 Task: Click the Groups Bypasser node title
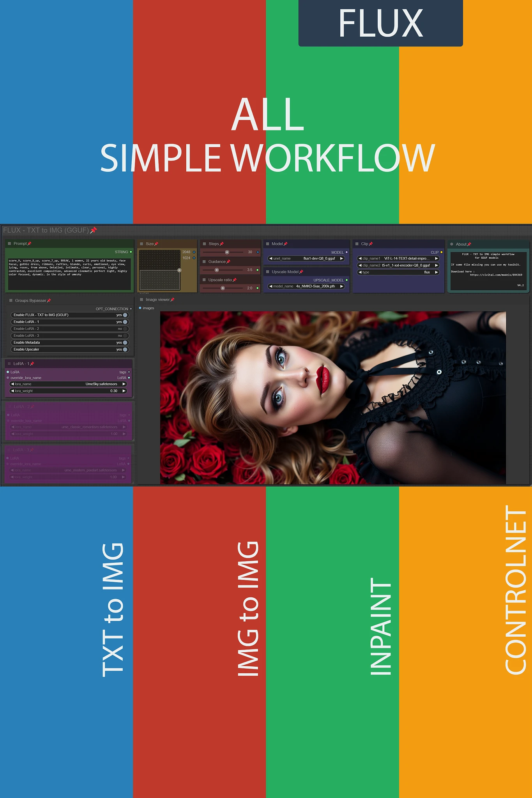click(x=30, y=301)
